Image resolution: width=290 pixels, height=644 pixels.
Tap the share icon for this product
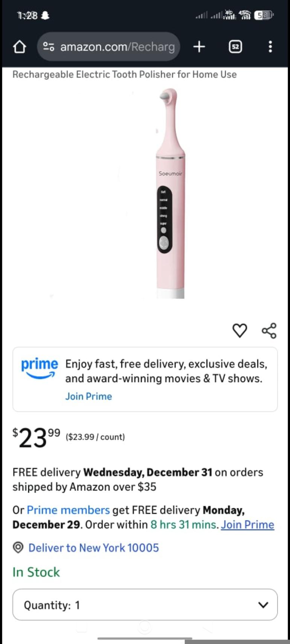(x=269, y=331)
